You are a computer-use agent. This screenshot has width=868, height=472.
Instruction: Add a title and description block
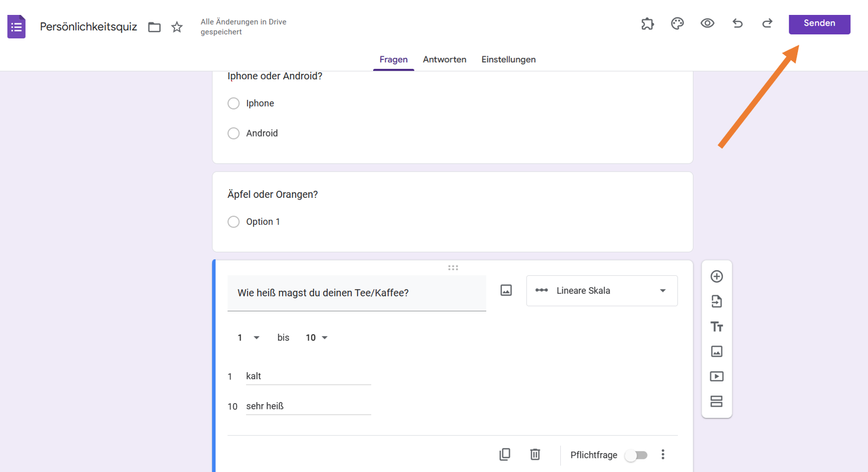point(716,327)
